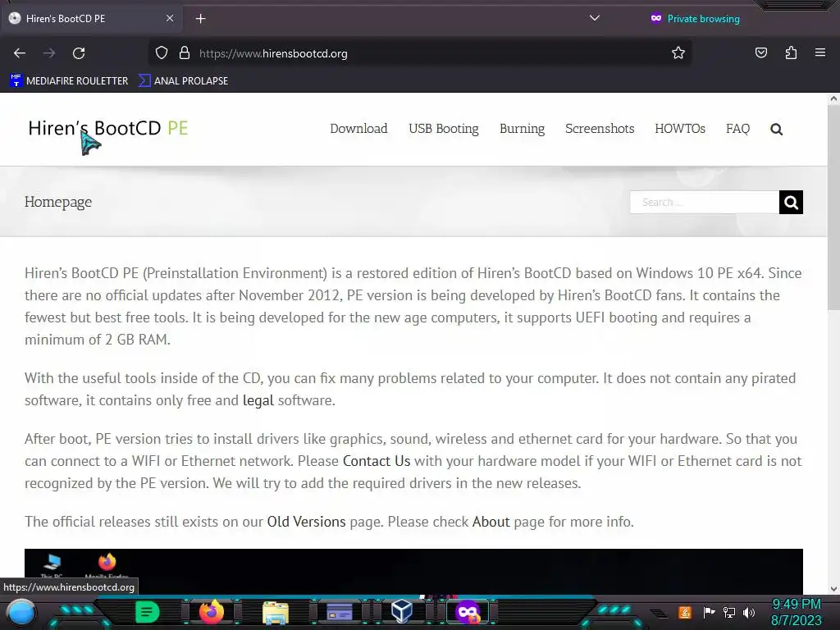Viewport: 840px width, 630px height.
Task: Open the Start orb button
Action: (x=21, y=612)
